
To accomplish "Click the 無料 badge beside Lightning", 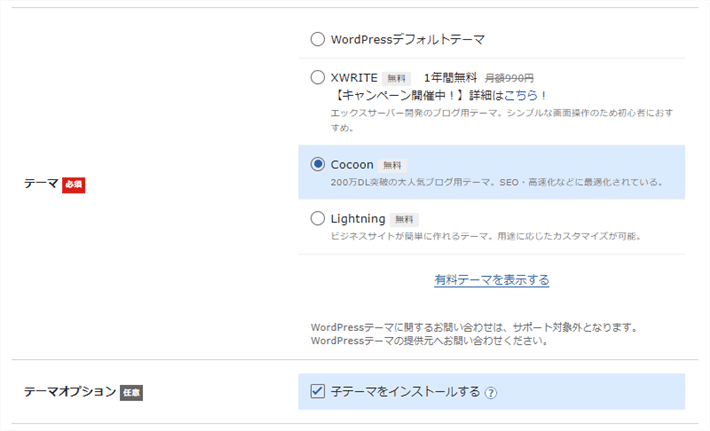I will point(404,219).
